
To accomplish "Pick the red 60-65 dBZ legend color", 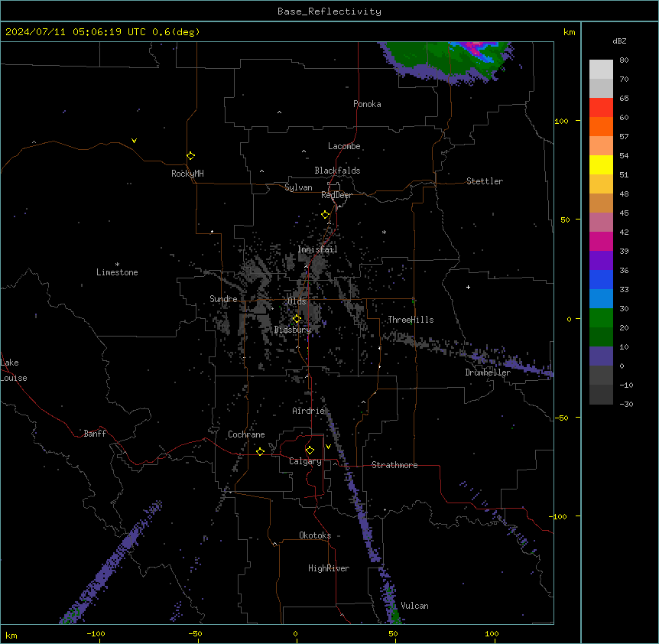I will coord(601,108).
